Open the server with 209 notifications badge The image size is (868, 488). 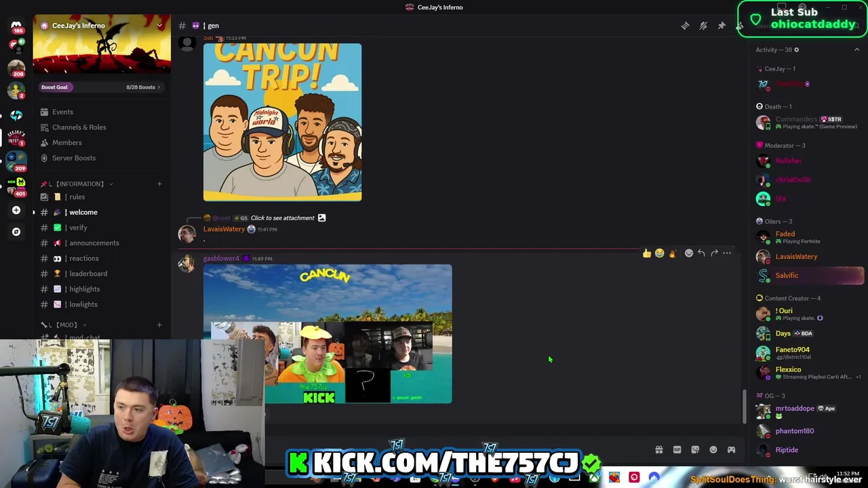tap(16, 161)
